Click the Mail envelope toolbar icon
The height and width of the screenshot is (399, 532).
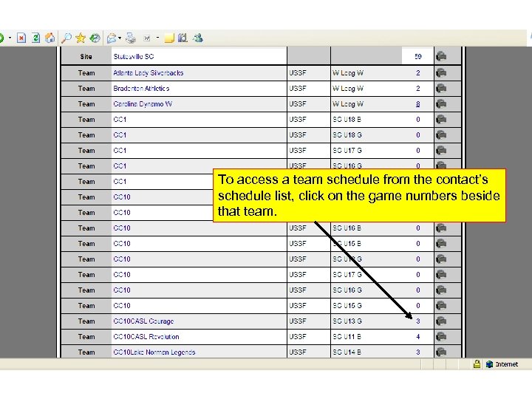pyautogui.click(x=112, y=38)
